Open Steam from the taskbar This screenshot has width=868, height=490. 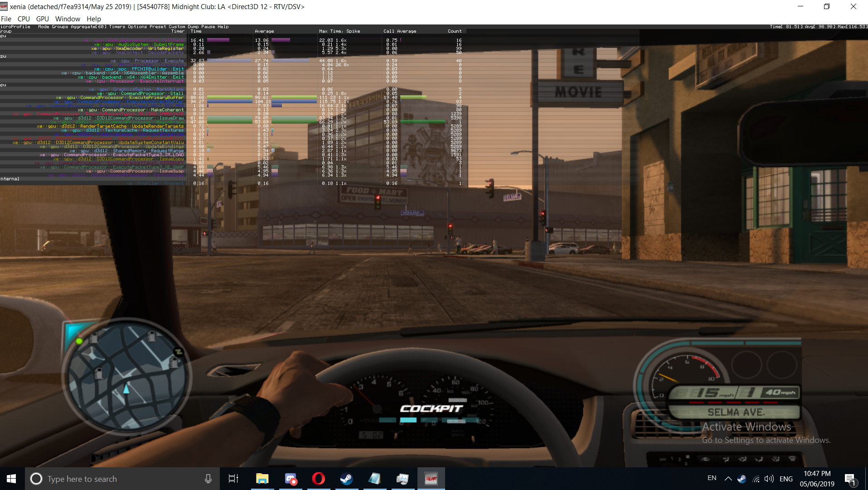347,479
